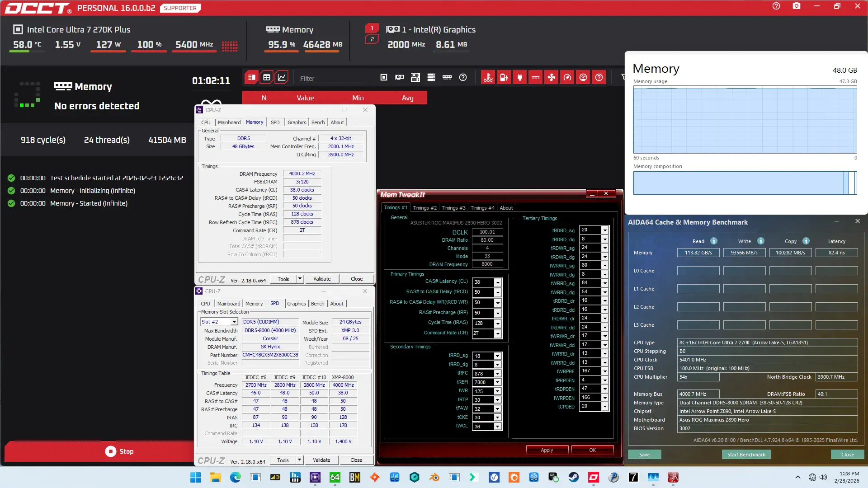
Task: Click the storage sensor filter icon
Action: point(431,77)
